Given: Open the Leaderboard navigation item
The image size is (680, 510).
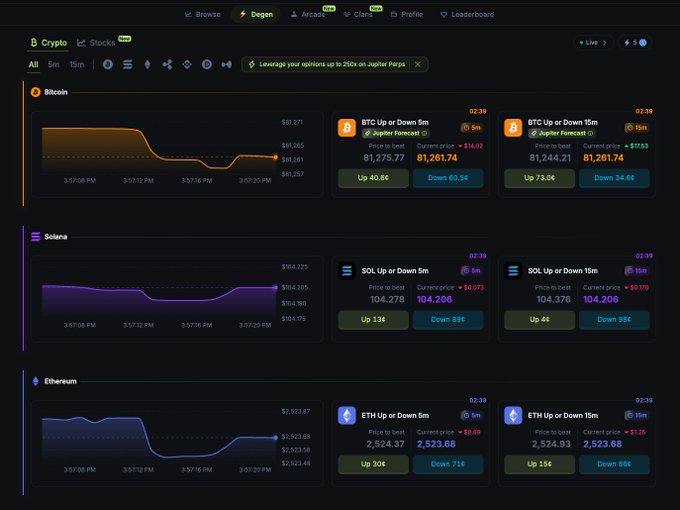Looking at the screenshot, I should [467, 14].
